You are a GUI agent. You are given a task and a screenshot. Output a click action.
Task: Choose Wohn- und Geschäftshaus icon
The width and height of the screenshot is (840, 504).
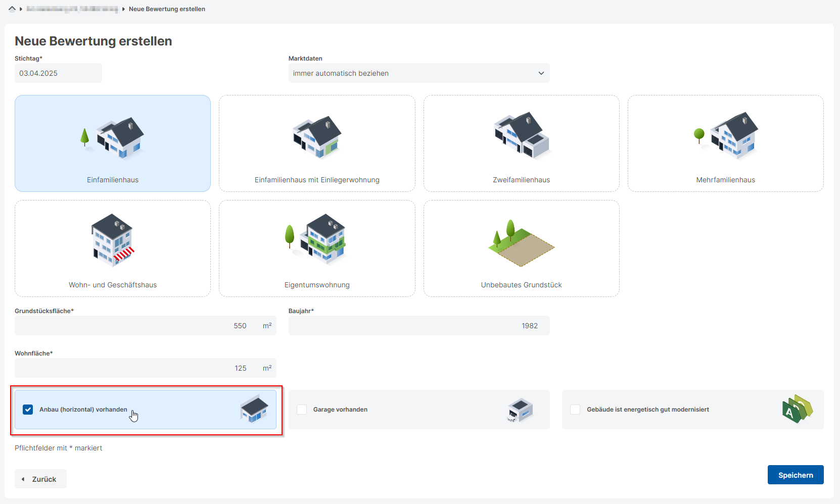tap(113, 240)
